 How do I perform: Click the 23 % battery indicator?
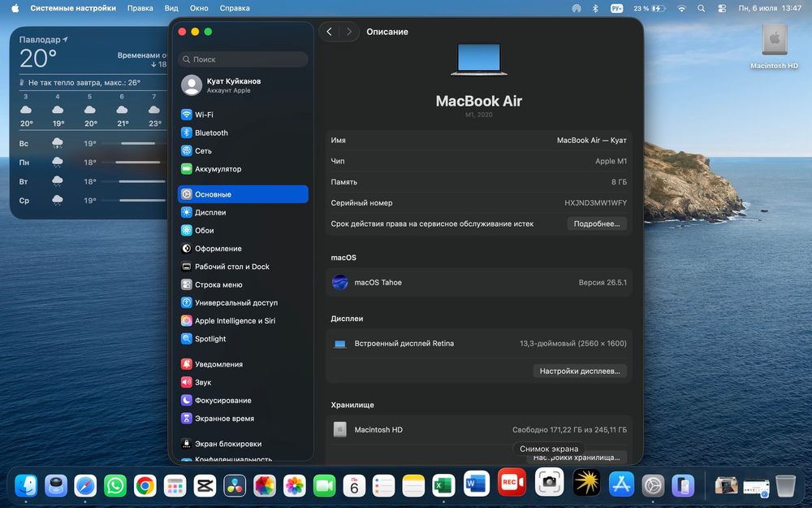pos(650,8)
